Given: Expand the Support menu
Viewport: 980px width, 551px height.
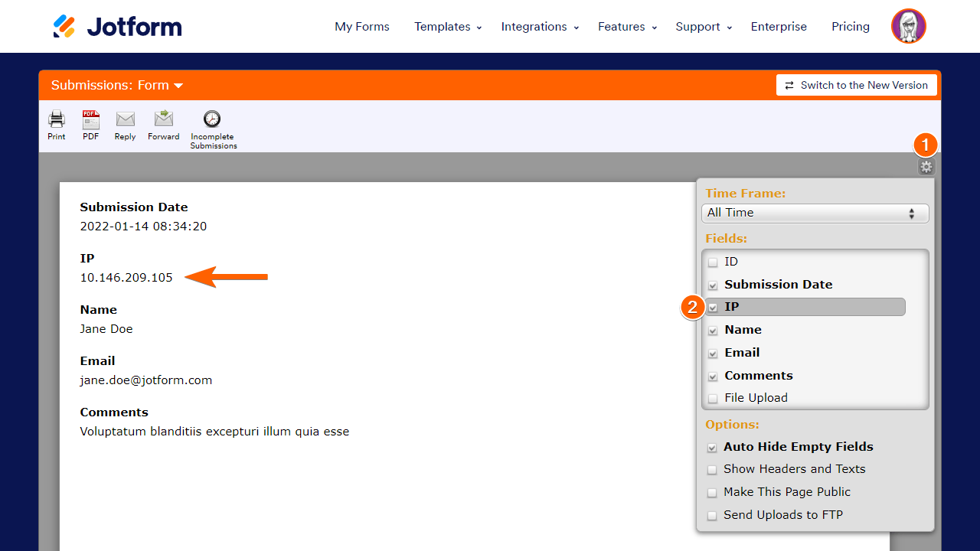Looking at the screenshot, I should click(x=704, y=27).
